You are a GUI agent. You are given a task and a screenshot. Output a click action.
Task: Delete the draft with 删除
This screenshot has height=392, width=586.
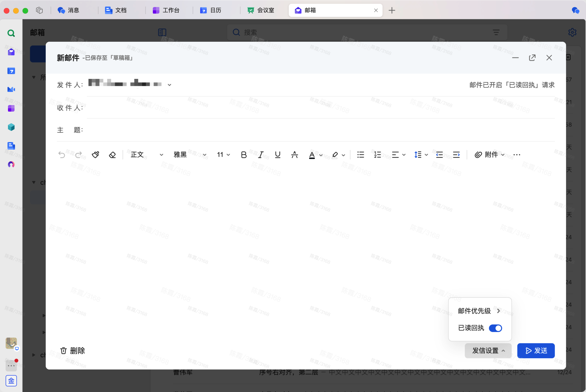tap(72, 351)
